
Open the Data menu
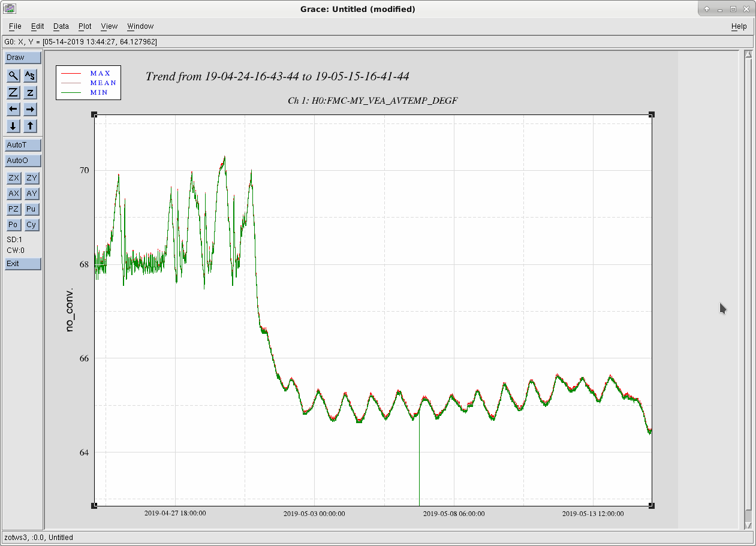[61, 26]
